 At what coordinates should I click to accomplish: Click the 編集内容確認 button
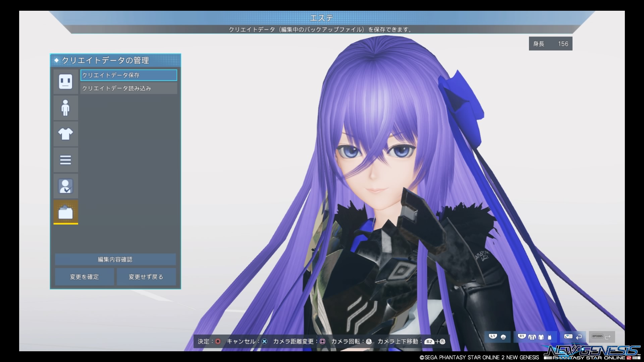click(x=115, y=259)
